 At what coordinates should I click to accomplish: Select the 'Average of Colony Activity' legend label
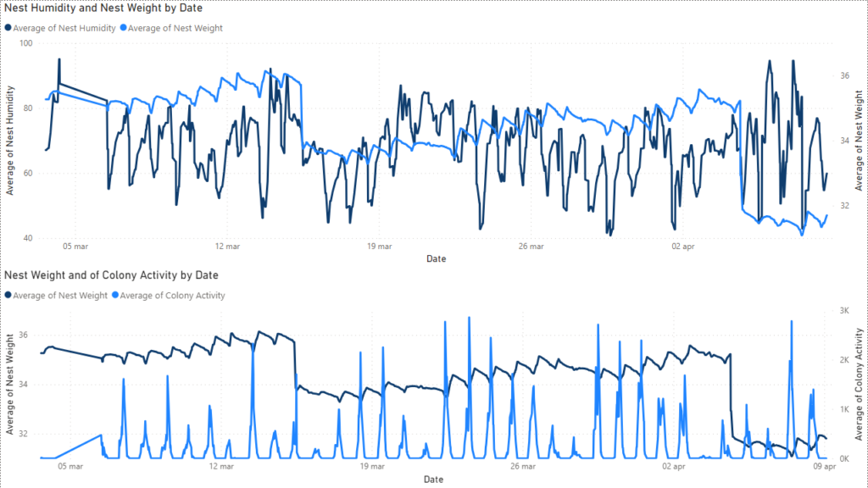(x=173, y=295)
